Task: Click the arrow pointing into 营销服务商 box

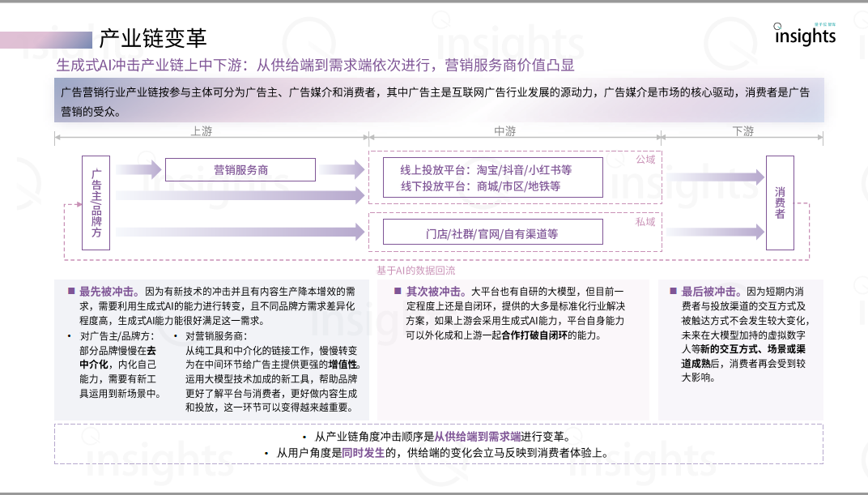Action: point(139,169)
